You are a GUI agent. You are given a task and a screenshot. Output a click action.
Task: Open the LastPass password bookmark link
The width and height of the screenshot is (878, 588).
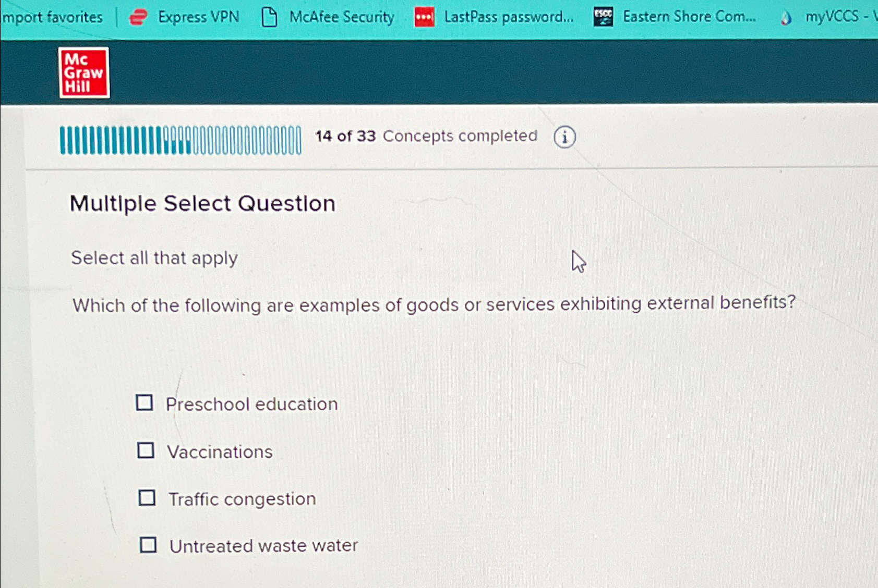510,16
